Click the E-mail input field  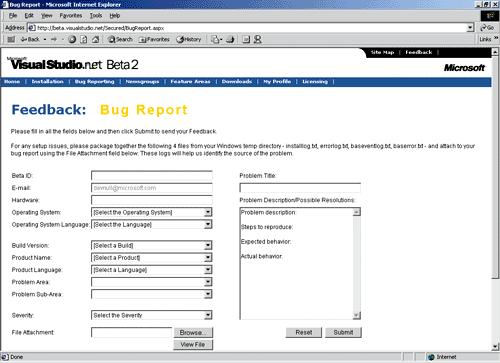(x=152, y=188)
